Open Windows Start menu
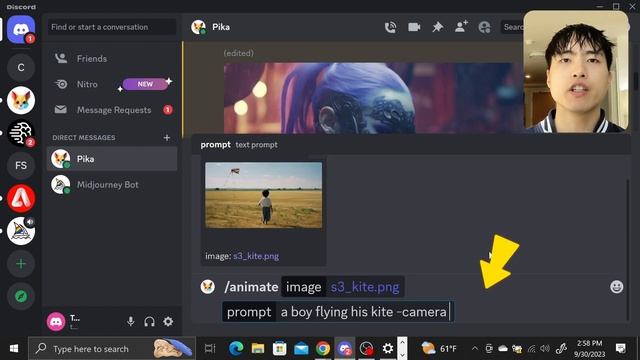640x360 pixels. (x=13, y=349)
